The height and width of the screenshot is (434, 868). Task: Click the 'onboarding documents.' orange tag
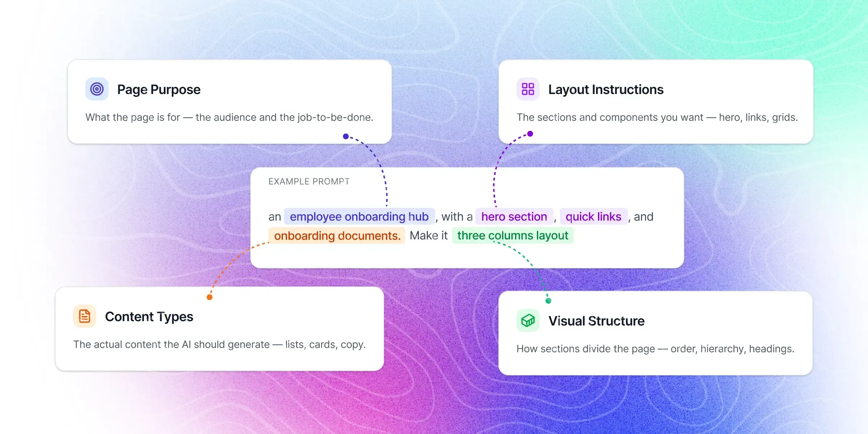click(x=337, y=235)
